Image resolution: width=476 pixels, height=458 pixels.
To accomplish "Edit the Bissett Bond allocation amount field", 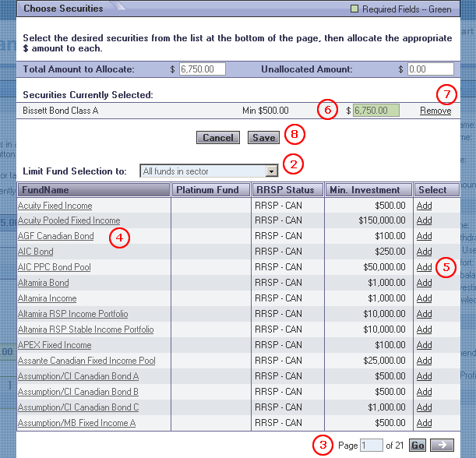I will point(376,111).
